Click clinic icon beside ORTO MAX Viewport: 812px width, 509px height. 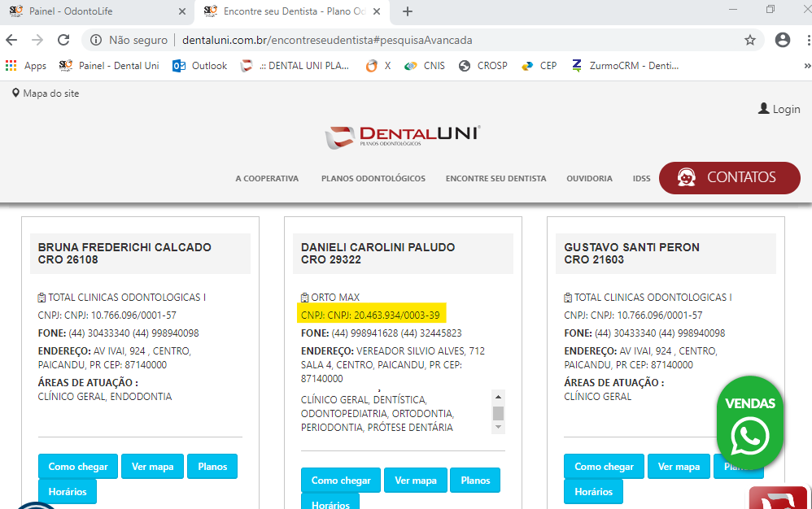305,298
